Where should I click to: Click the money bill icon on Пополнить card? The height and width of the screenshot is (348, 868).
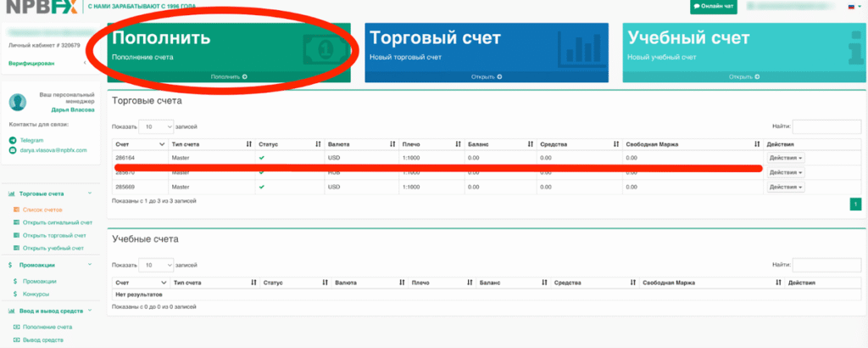[x=325, y=49]
